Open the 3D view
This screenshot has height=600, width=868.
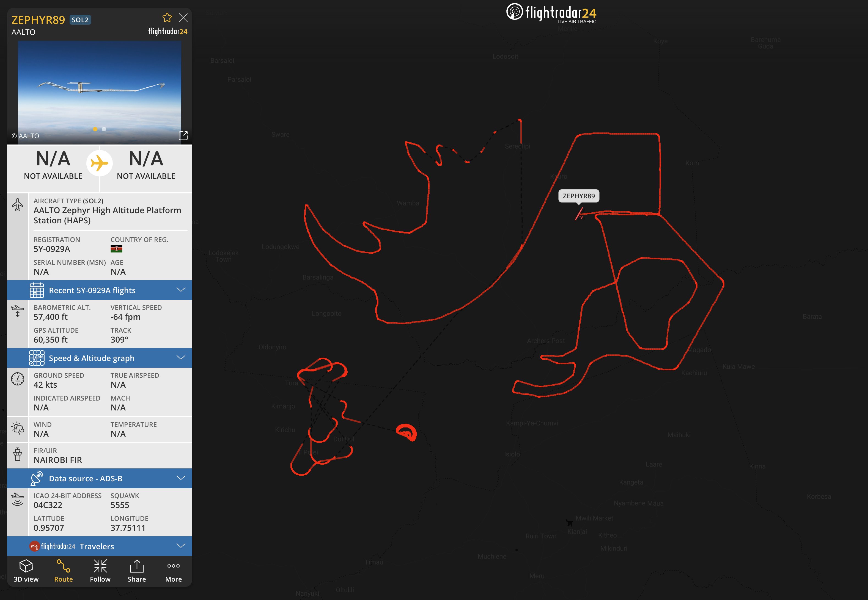click(26, 571)
